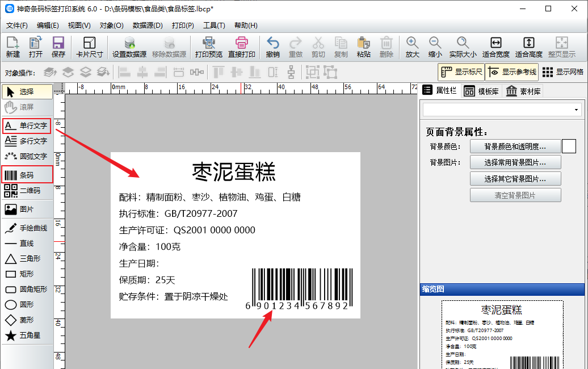Select the 五角星 star tool
The width and height of the screenshot is (588, 369).
click(x=27, y=336)
